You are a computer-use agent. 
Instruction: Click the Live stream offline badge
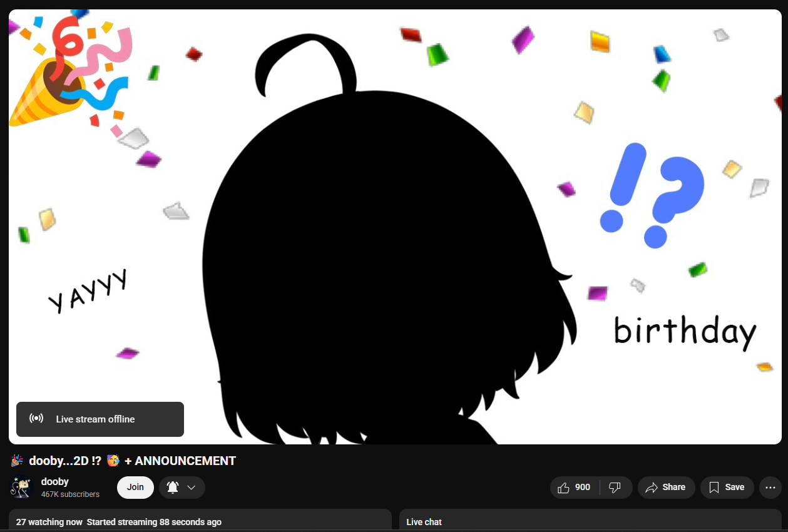point(100,419)
